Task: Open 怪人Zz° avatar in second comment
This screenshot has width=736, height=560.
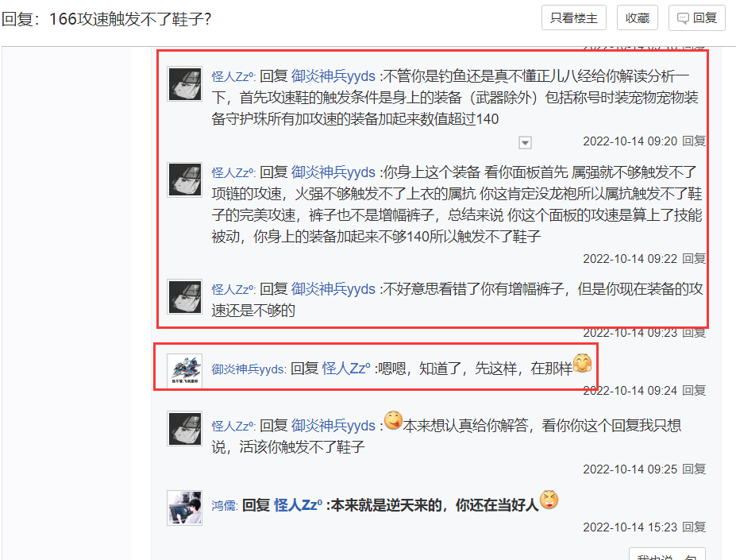Action: click(185, 180)
